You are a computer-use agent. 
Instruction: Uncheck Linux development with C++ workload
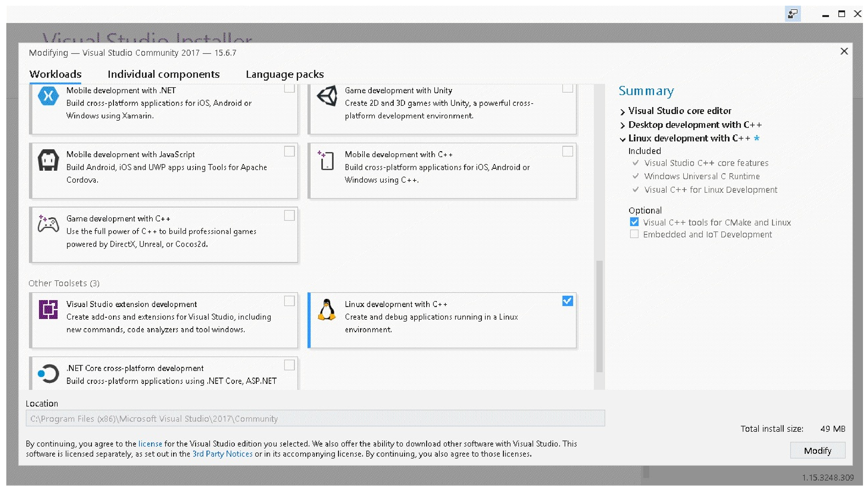[567, 301]
